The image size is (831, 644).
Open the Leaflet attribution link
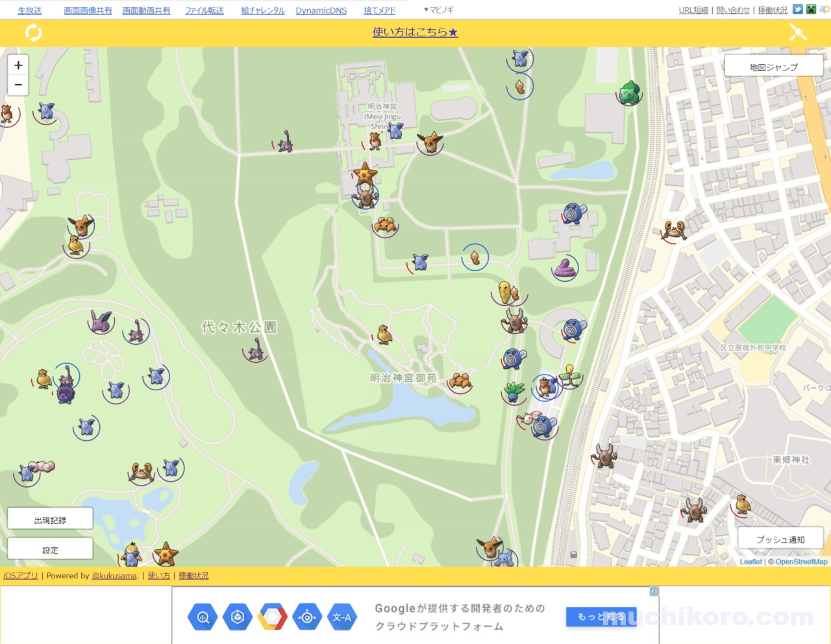(x=751, y=562)
